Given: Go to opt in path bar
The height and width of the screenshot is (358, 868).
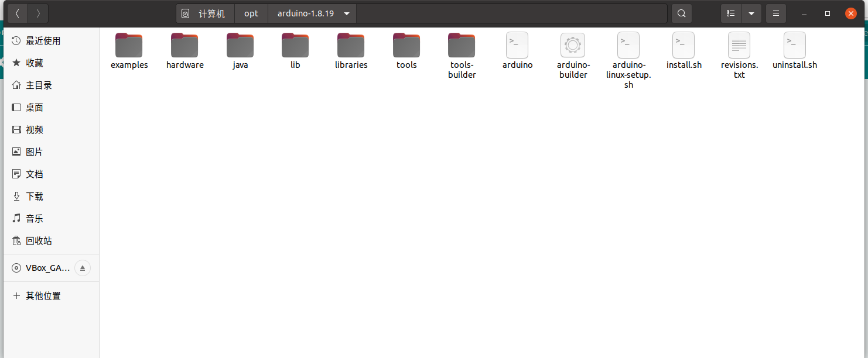Looking at the screenshot, I should 251,13.
